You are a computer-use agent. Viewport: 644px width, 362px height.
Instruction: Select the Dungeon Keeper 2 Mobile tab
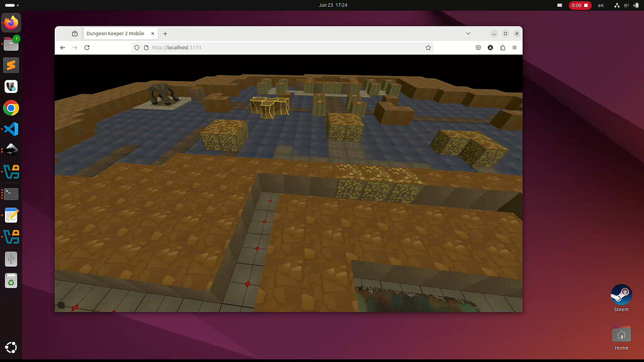click(116, 33)
